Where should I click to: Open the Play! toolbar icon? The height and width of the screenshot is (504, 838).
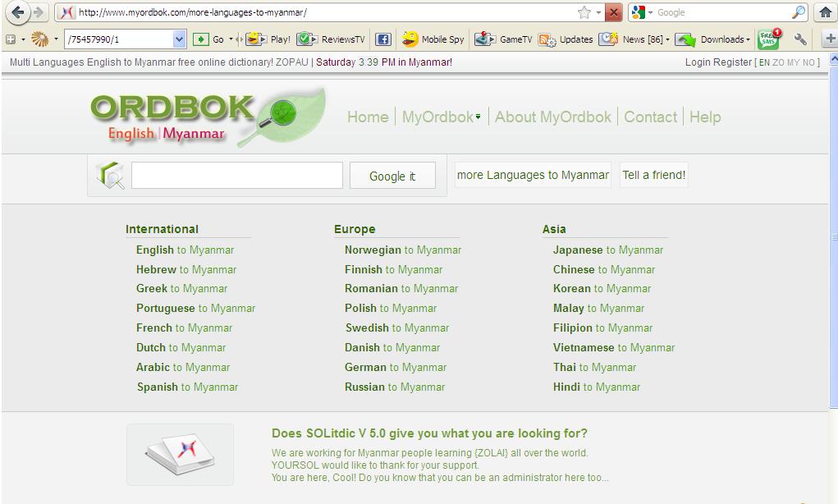tap(257, 39)
